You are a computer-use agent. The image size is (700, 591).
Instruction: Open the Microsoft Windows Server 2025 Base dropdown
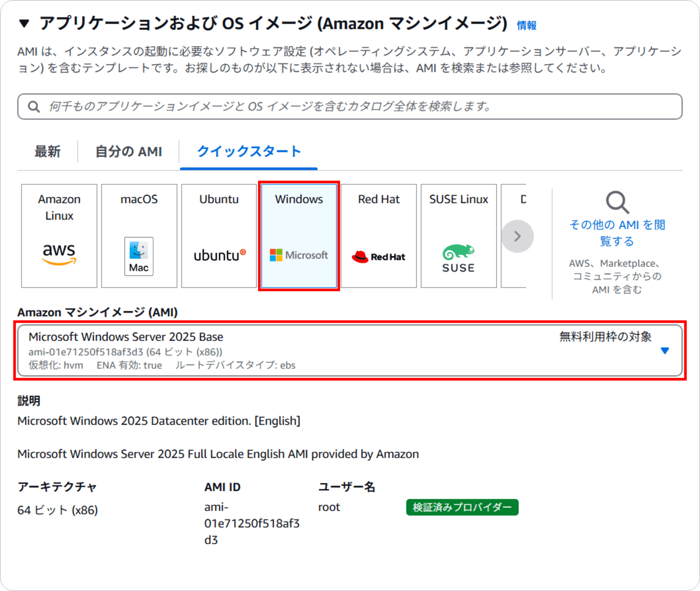coord(350,350)
